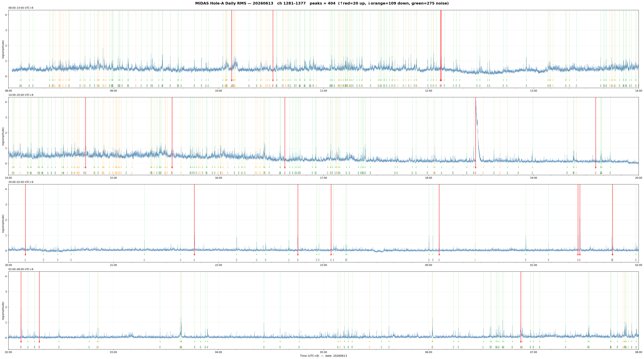The image size is (644, 359).
Task: Click the peak number label 347
Action: point(28,347)
